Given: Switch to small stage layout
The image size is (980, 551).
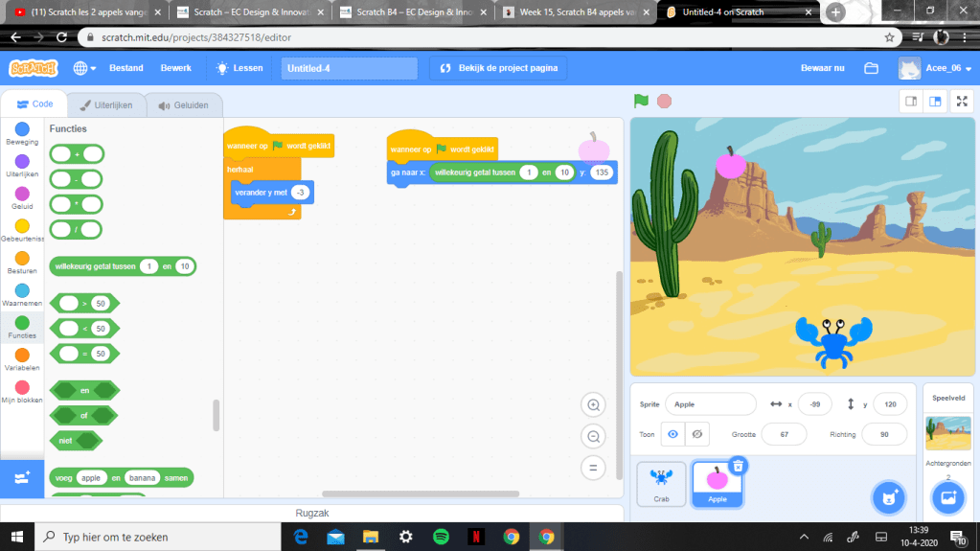Looking at the screenshot, I should [912, 102].
